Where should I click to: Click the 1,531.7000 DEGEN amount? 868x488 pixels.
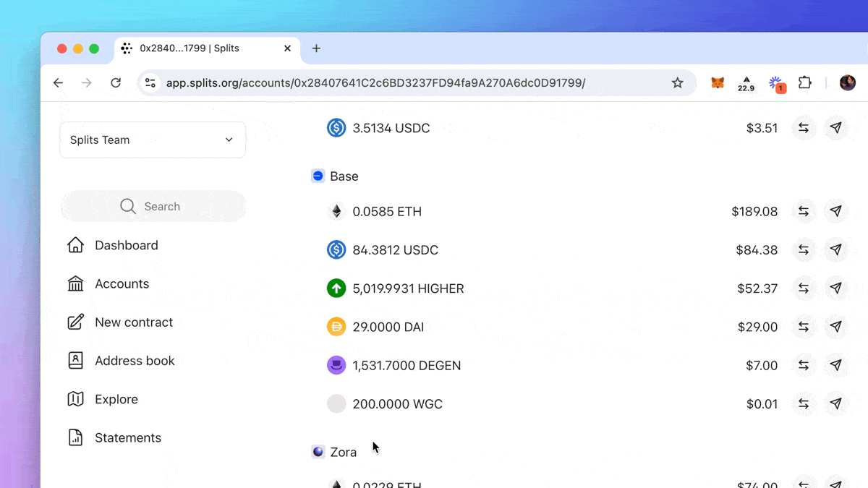(407, 365)
